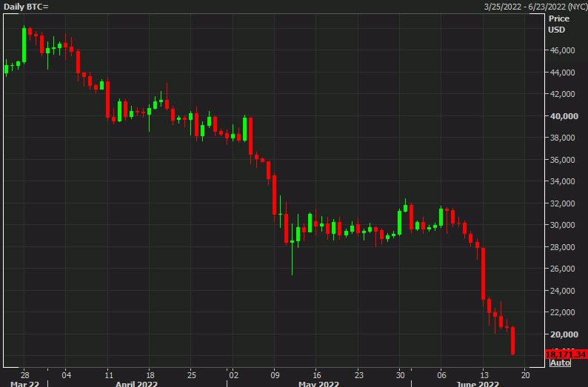Click the 44,000 price axis label

[x=562, y=73]
